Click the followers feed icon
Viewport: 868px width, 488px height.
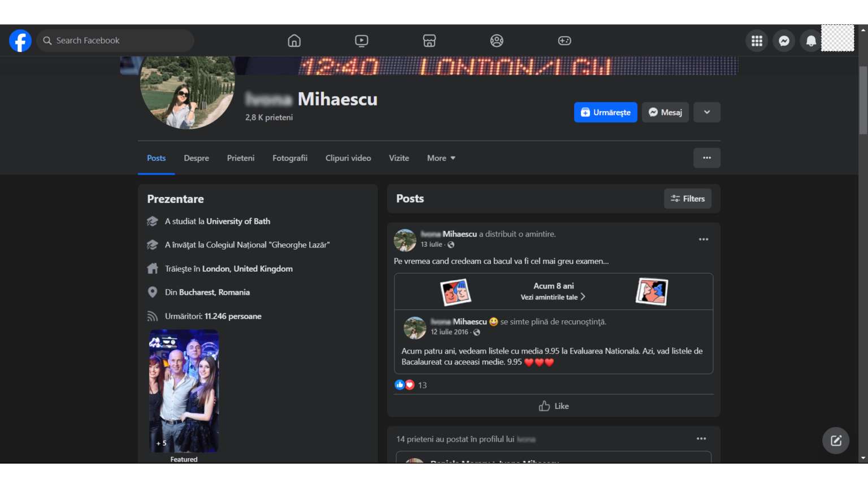click(153, 316)
